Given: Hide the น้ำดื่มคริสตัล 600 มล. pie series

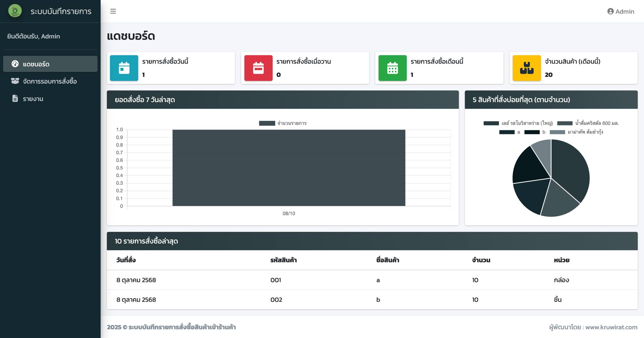Looking at the screenshot, I should point(588,123).
